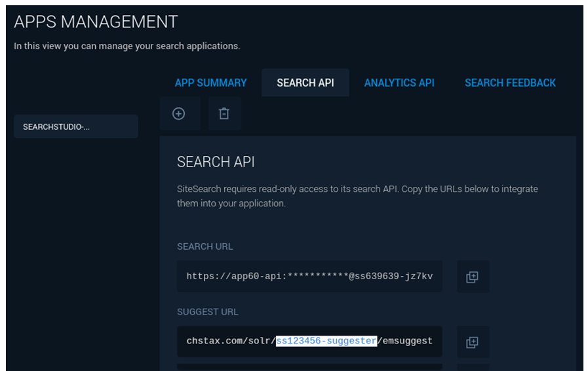
Task: Click the SEARCH URL label
Action: coord(205,246)
